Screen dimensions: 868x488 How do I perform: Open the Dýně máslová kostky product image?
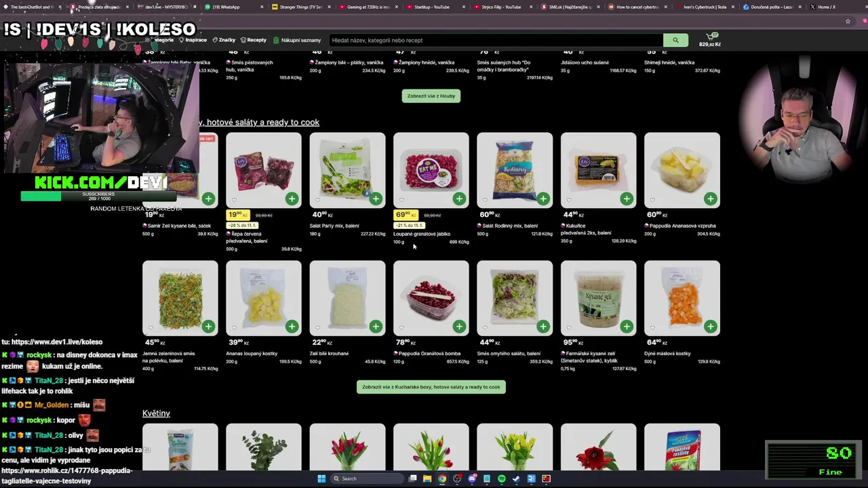point(682,298)
